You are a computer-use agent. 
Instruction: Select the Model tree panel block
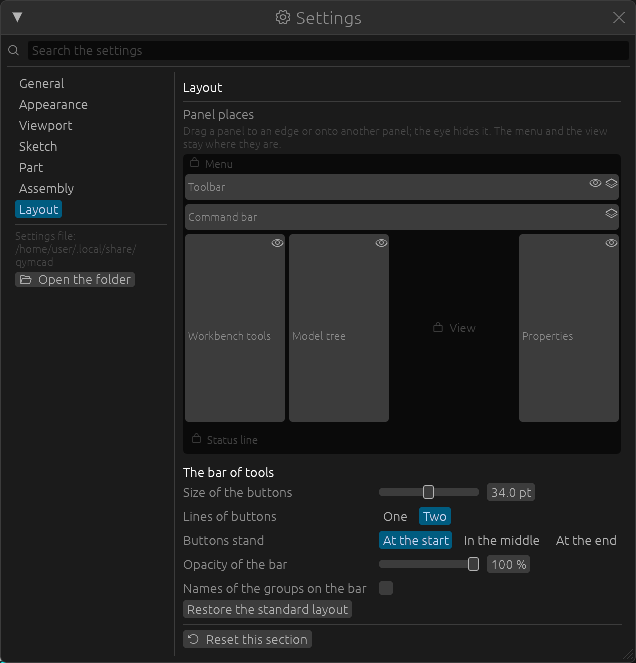click(x=339, y=328)
